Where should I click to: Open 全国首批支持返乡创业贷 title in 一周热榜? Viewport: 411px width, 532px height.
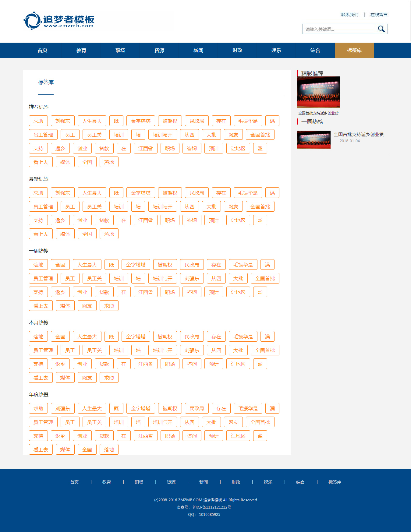(359, 134)
